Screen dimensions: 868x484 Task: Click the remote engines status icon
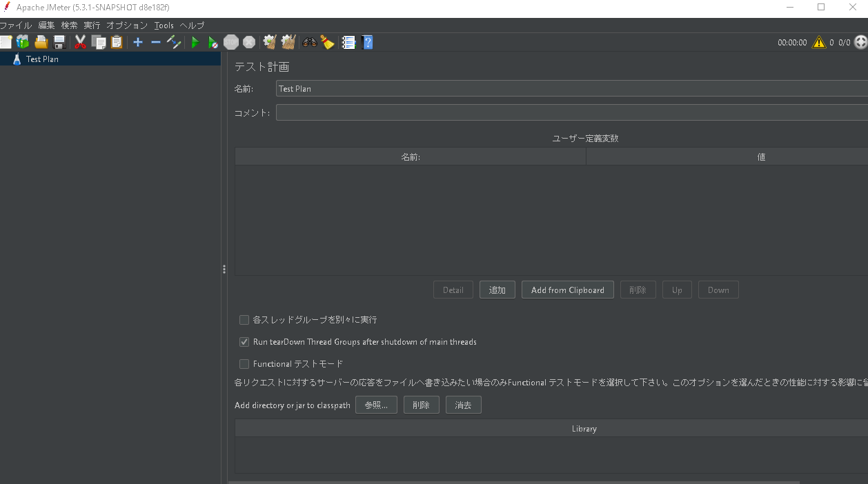[860, 42]
